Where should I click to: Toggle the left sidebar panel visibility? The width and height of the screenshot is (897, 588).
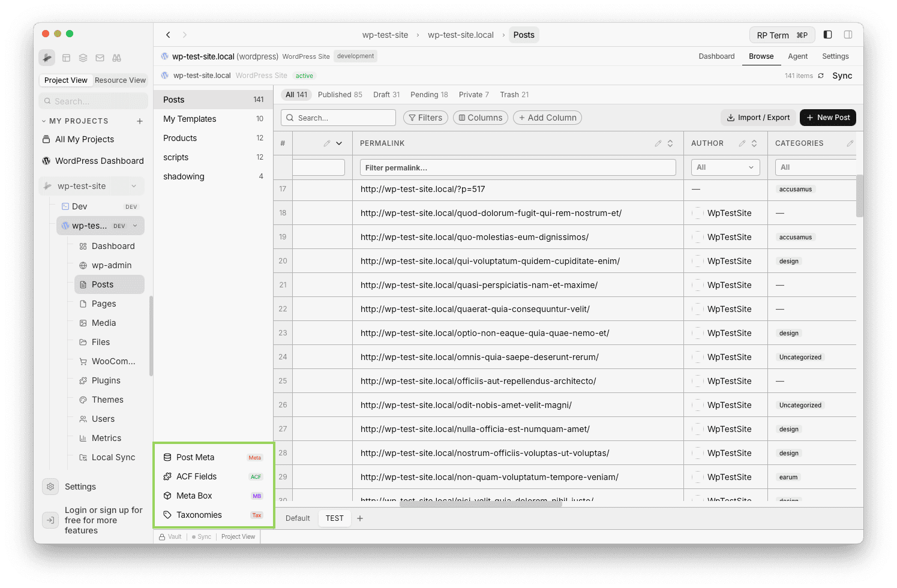[x=828, y=35]
